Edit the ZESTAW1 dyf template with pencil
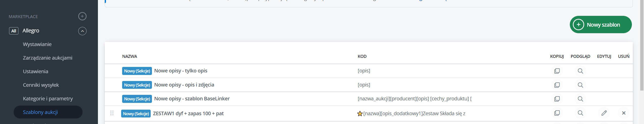The height and width of the screenshot is (124, 644). (x=604, y=113)
